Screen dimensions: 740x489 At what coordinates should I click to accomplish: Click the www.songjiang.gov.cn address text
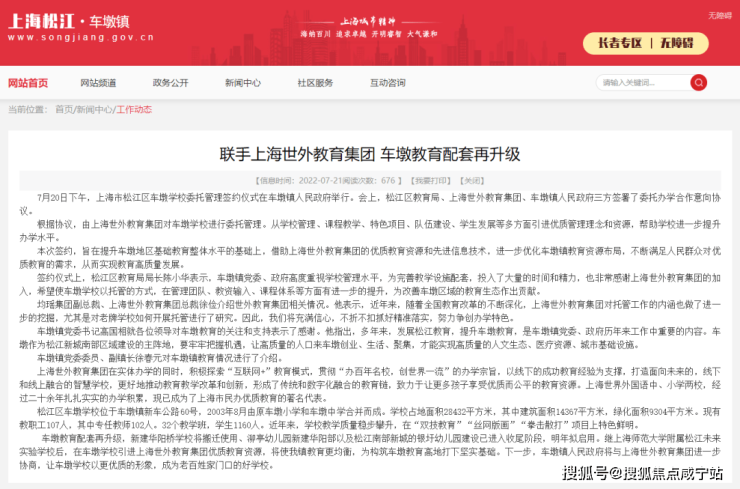point(81,37)
